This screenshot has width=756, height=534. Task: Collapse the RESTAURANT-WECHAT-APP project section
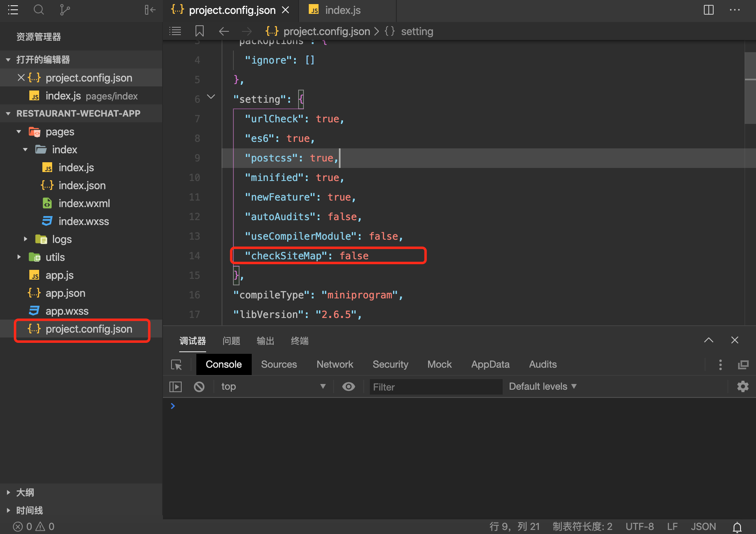click(x=8, y=114)
